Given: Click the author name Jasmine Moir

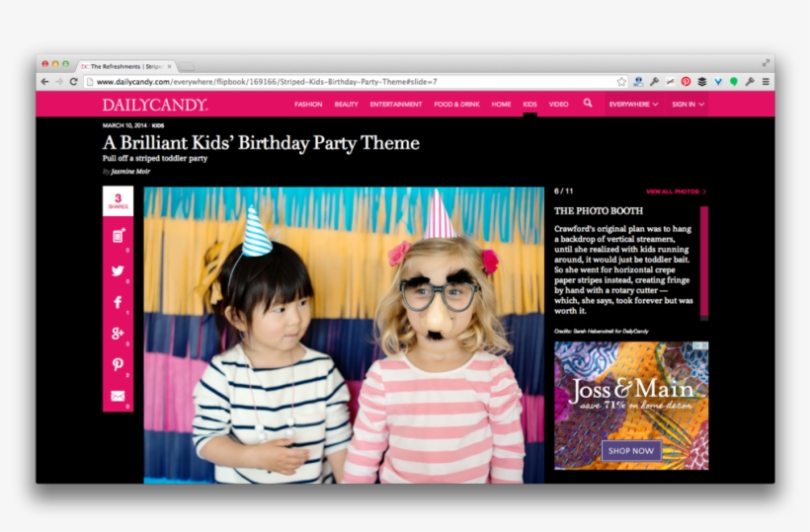Looking at the screenshot, I should pyautogui.click(x=130, y=172).
